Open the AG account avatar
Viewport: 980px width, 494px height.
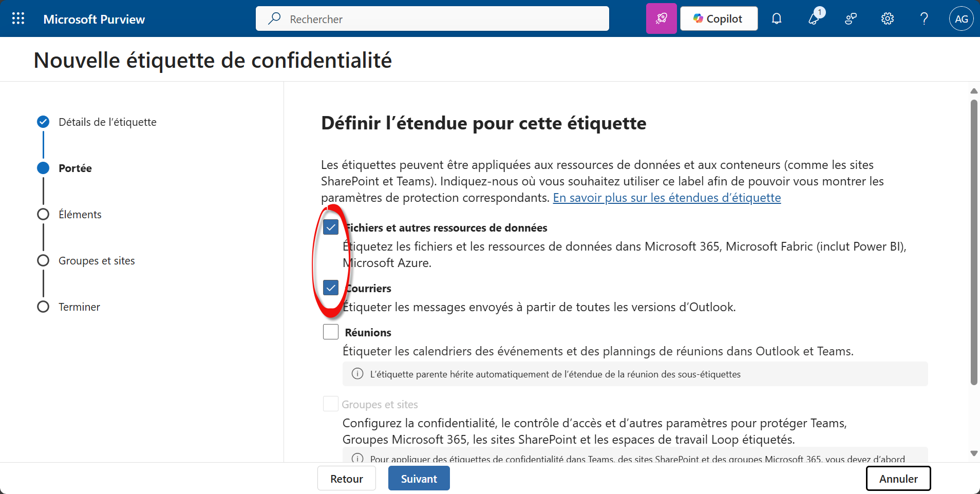(961, 19)
